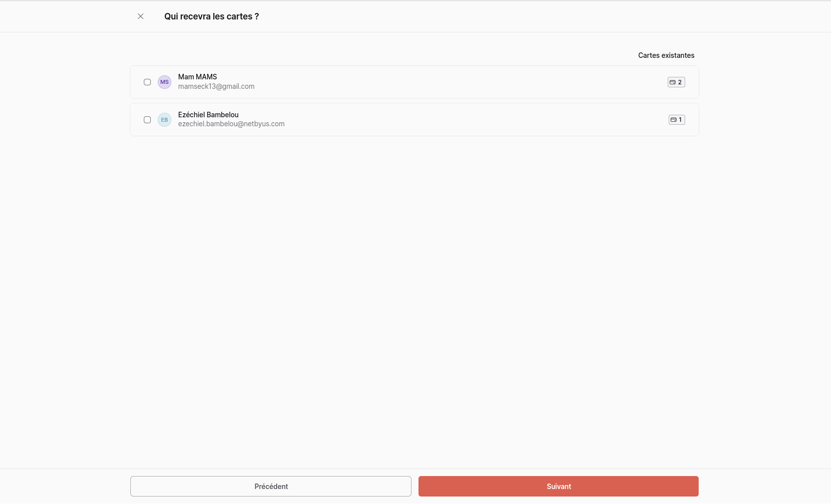Click the purple MS avatar icon
The width and height of the screenshot is (831, 504).
164,82
